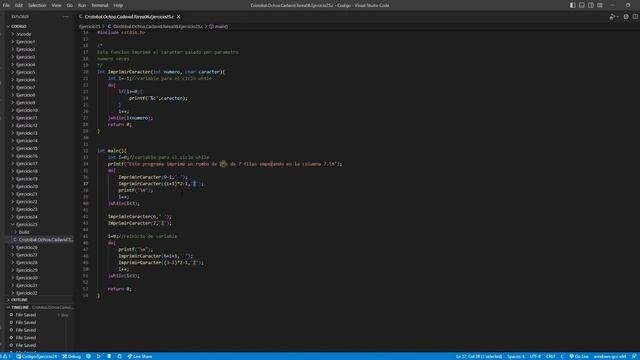Screen dimensions: 640x360
Task: Select the first File Saved timeline entry
Action: (26, 315)
